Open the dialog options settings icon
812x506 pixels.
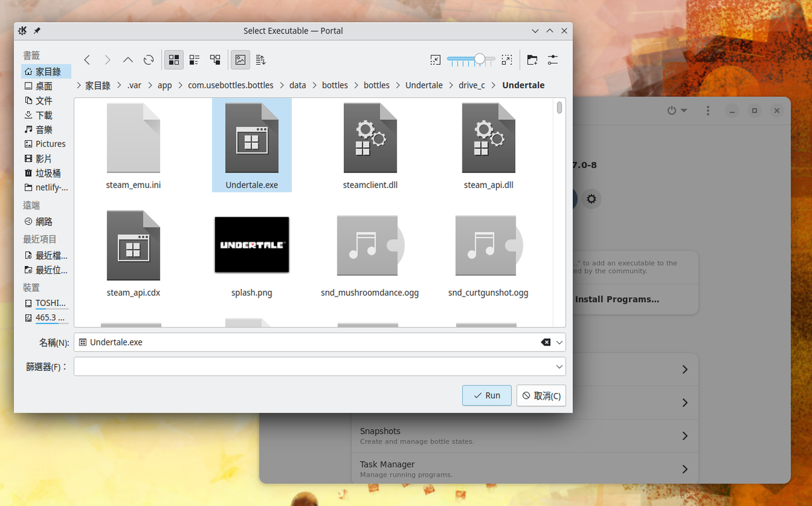[x=553, y=60]
